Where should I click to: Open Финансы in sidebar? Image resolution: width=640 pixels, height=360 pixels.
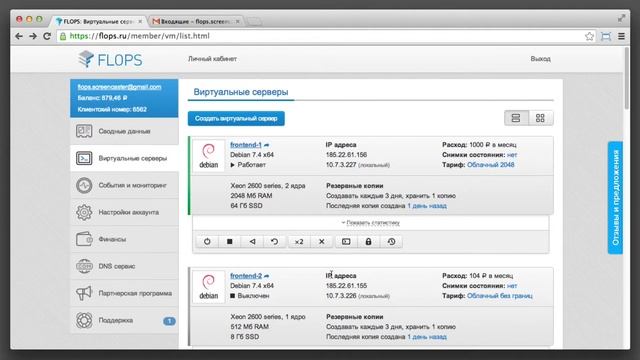click(124, 239)
